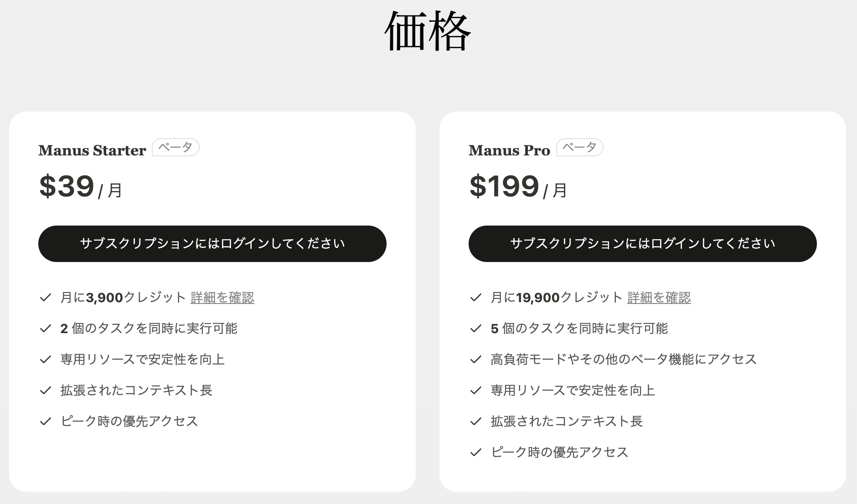Click the ベータ badge beside Manus Starter
The image size is (857, 504).
176,148
